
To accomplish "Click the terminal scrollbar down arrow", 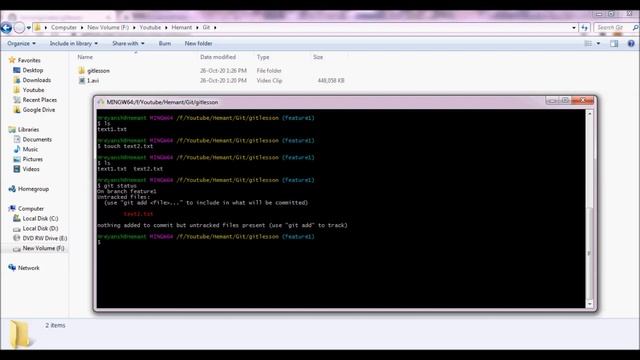I will [589, 304].
